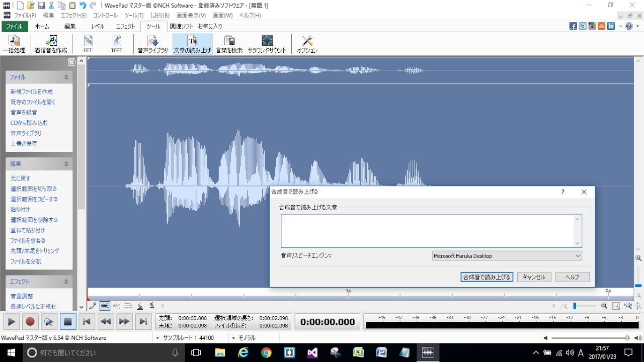Image resolution: width=644 pixels, height=362 pixels.
Task: Switch to the ホーム ribbon tab
Action: (x=42, y=26)
